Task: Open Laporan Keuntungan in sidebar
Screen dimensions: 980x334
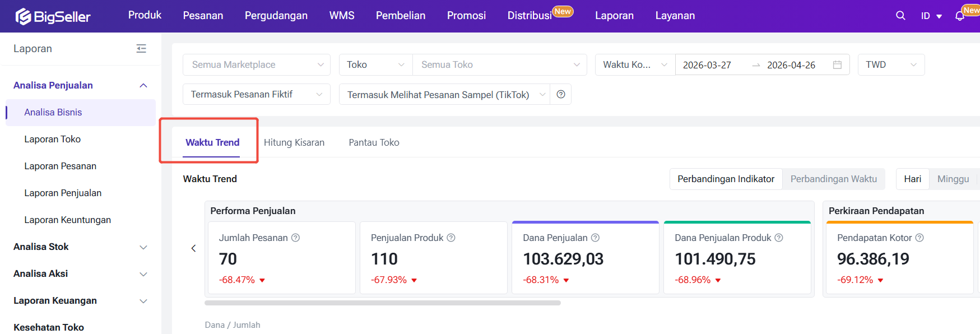Action: click(68, 220)
